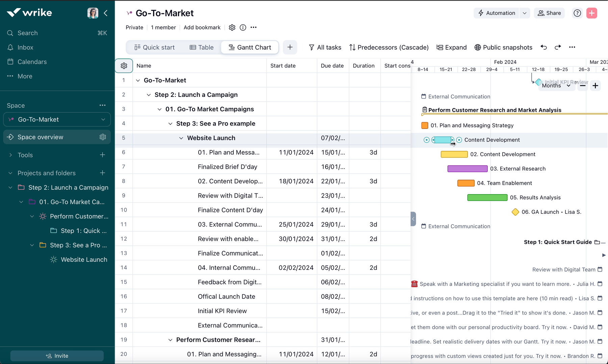Open the table columns gear next to Name header
The height and width of the screenshot is (364, 608).
click(x=124, y=66)
